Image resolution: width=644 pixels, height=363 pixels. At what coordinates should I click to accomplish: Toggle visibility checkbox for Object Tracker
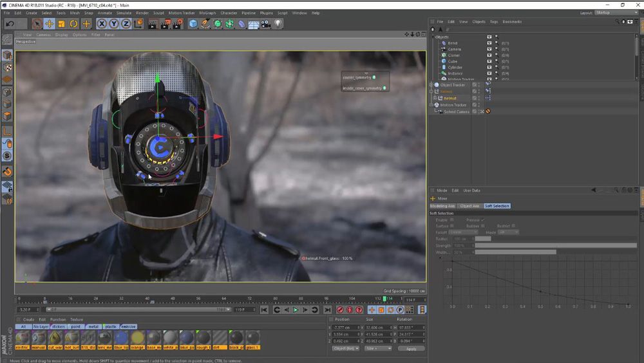pos(475,85)
